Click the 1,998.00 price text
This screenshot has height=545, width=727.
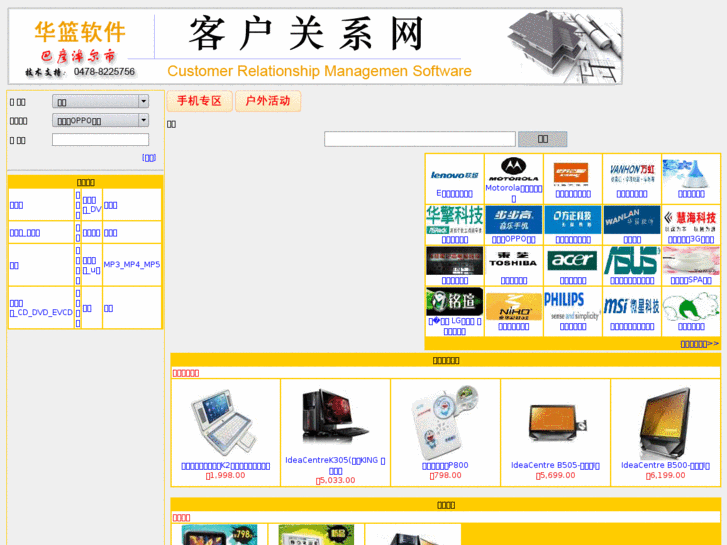[x=225, y=475]
